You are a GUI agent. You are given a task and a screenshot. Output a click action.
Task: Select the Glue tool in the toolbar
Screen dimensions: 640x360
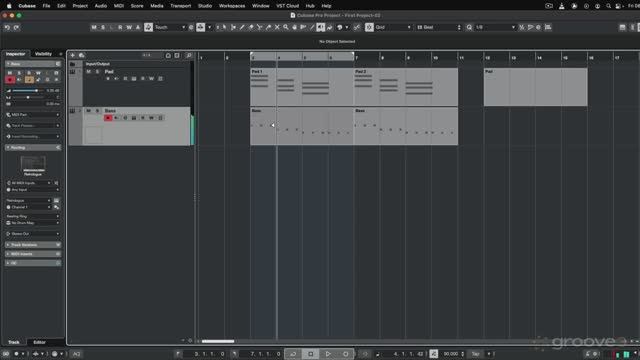[x=269, y=27]
